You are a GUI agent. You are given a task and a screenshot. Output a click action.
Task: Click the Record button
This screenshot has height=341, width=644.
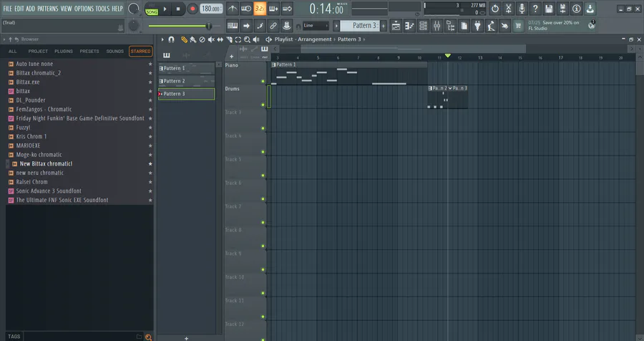coord(192,9)
